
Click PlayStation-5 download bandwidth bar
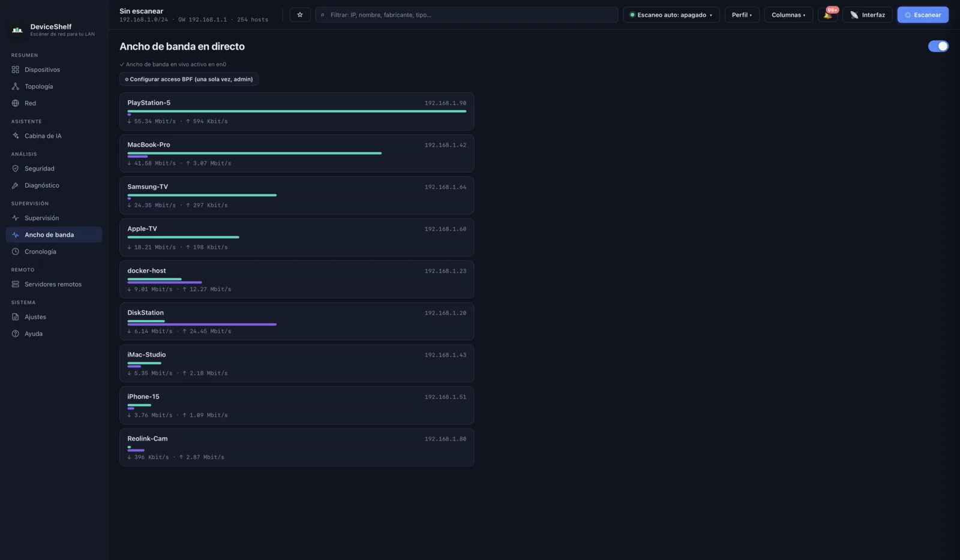297,111
